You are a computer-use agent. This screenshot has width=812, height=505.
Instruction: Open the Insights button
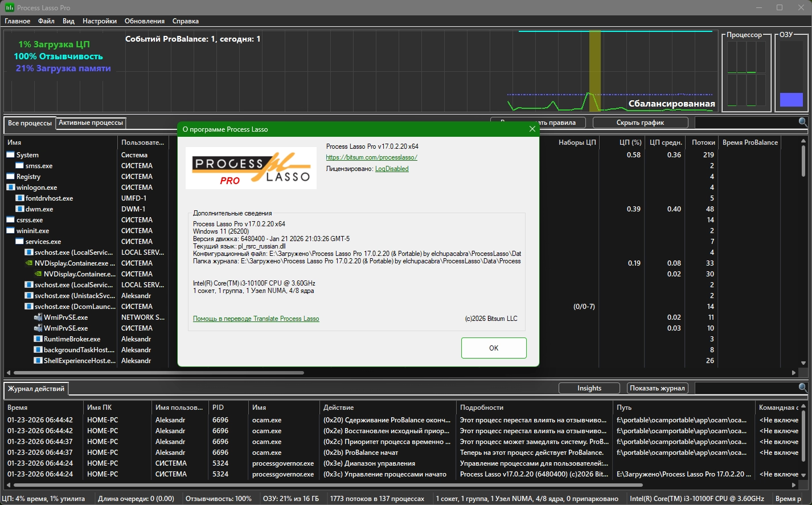(x=589, y=388)
